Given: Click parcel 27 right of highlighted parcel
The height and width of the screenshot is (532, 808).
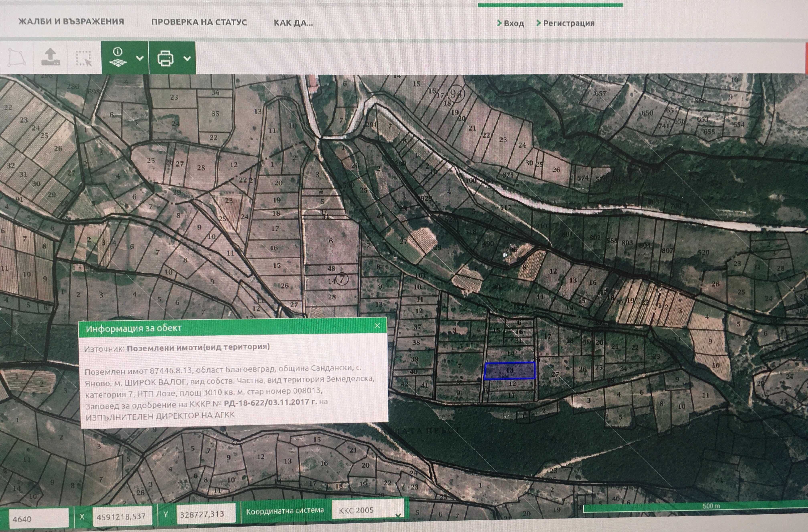Looking at the screenshot, I should 555,374.
